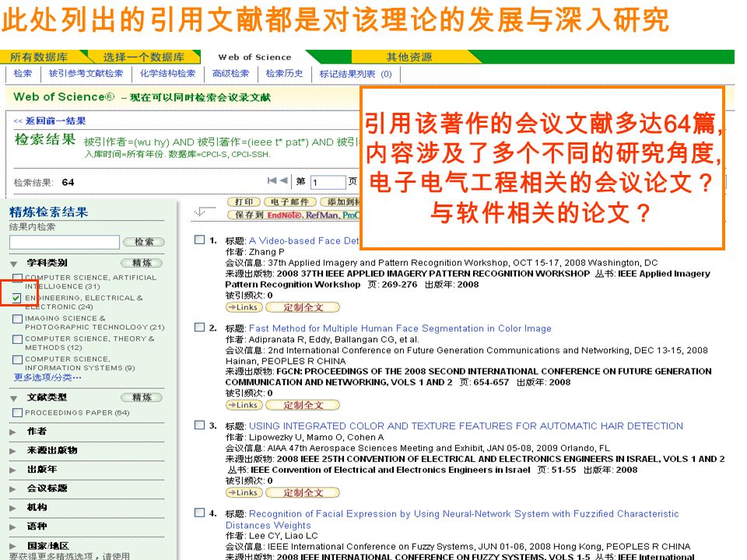Click the 电子邮件 button
The image size is (747, 560).
[x=289, y=202]
